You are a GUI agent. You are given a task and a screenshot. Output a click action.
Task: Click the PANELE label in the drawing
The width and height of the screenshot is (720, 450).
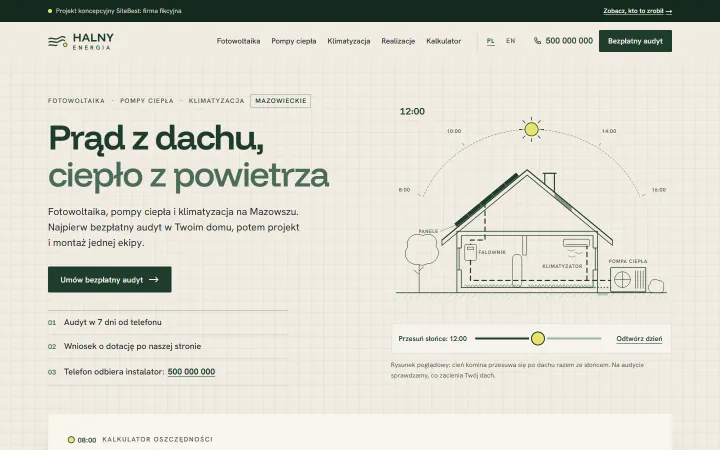coord(428,231)
